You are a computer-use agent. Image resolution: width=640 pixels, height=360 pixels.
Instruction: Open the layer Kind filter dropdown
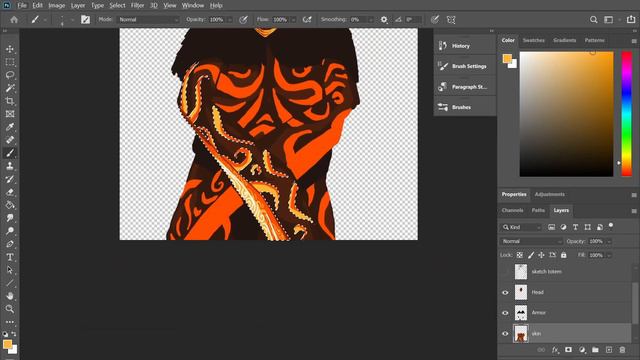point(521,227)
